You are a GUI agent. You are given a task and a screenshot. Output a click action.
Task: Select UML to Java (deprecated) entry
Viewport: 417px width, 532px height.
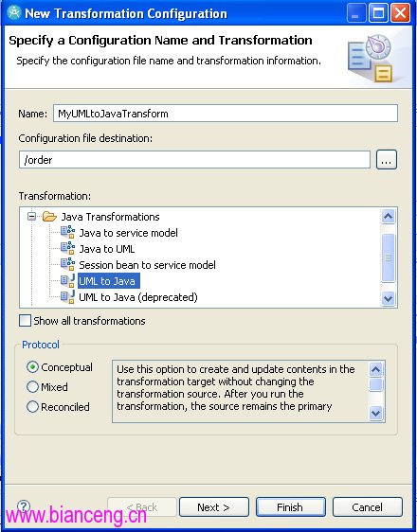tap(137, 297)
